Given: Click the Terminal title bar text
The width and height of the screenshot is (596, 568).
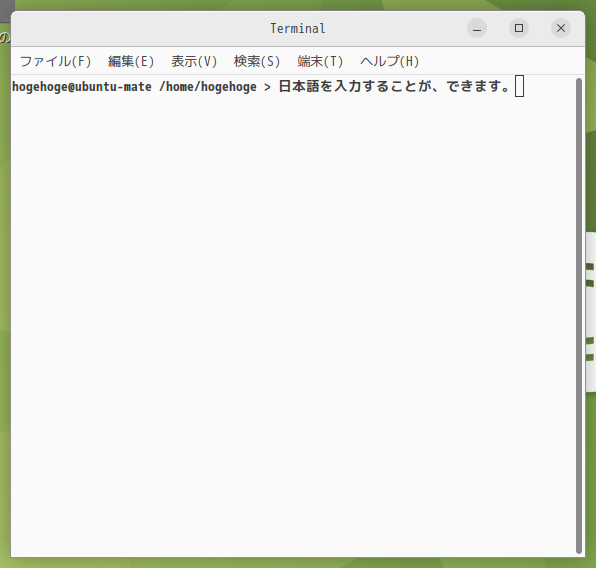Looking at the screenshot, I should [x=298, y=29].
